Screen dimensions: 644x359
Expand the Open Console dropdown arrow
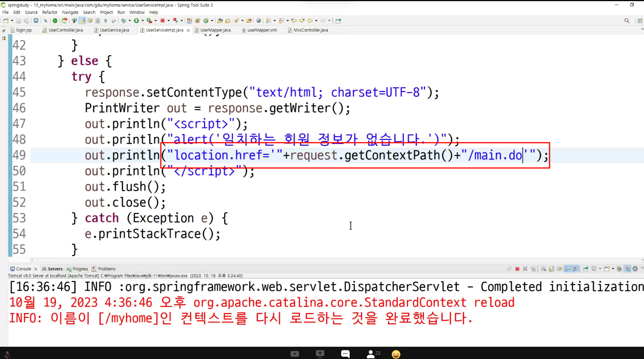(x=613, y=269)
